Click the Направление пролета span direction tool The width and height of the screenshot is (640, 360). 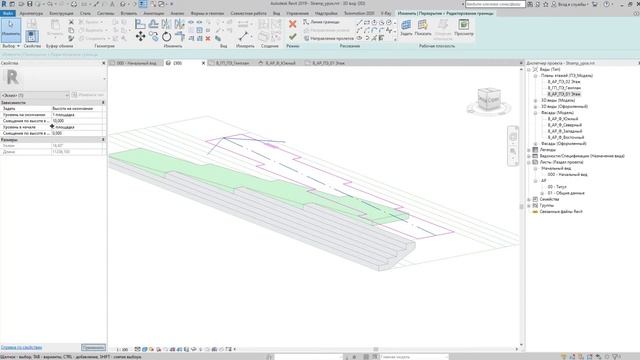click(x=329, y=38)
